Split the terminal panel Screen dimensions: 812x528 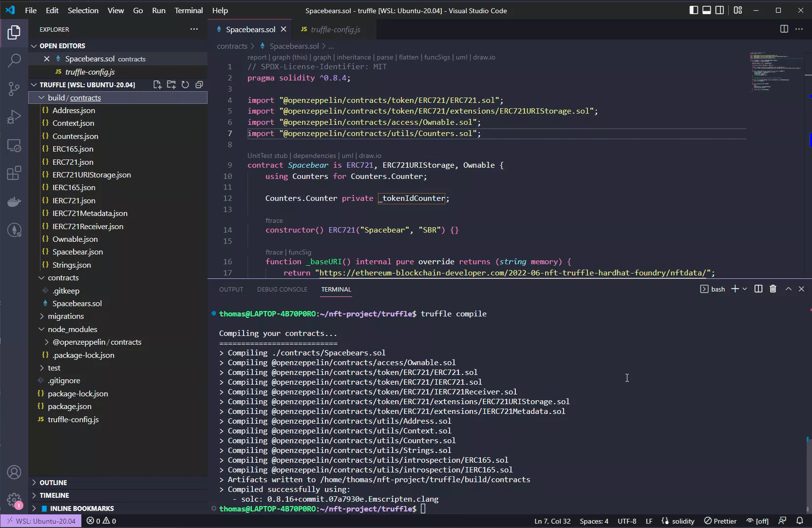[x=758, y=289]
